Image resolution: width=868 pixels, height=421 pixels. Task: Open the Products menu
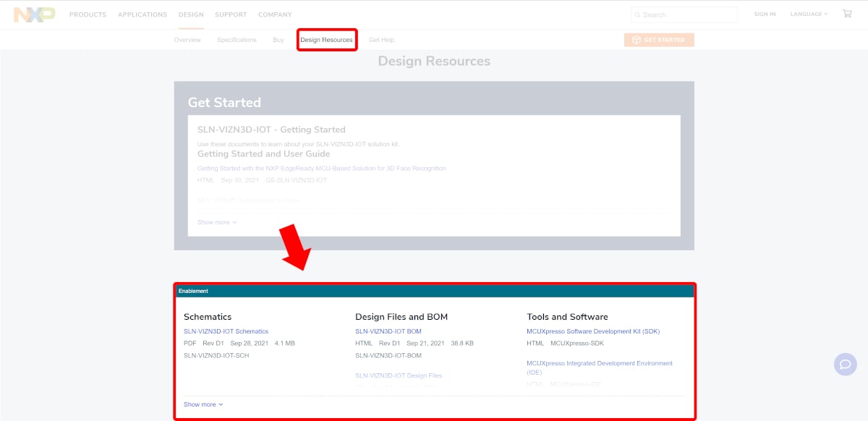[x=88, y=14]
